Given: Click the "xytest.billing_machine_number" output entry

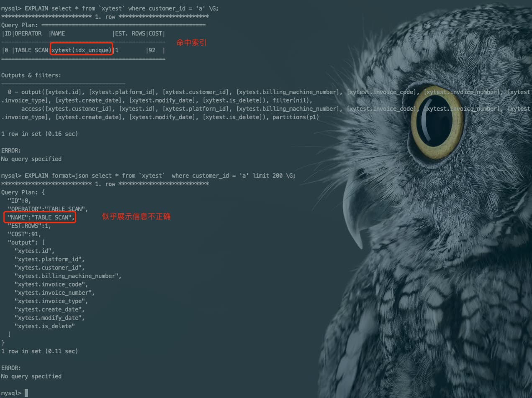Looking at the screenshot, I should pyautogui.click(x=68, y=276).
